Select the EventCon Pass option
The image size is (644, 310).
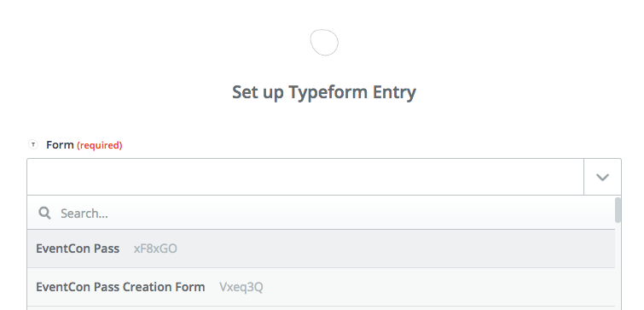coord(322,249)
